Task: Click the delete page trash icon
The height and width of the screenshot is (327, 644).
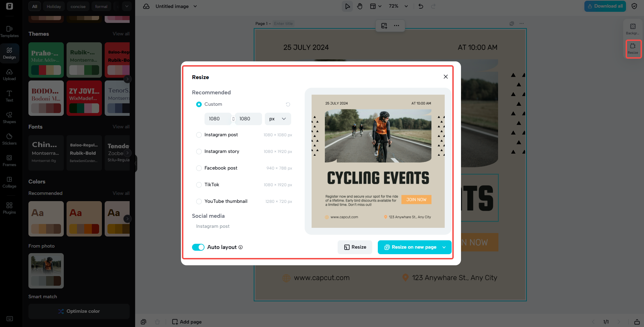Action: (x=157, y=322)
